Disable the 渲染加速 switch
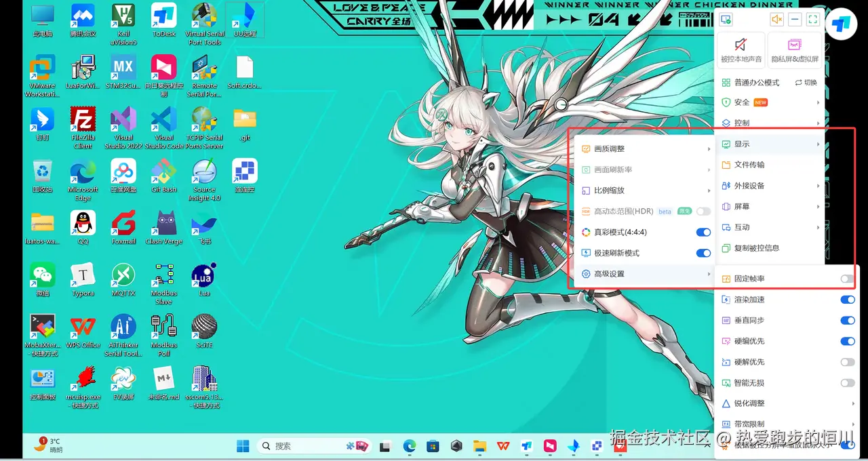The image size is (868, 461). pyautogui.click(x=847, y=300)
